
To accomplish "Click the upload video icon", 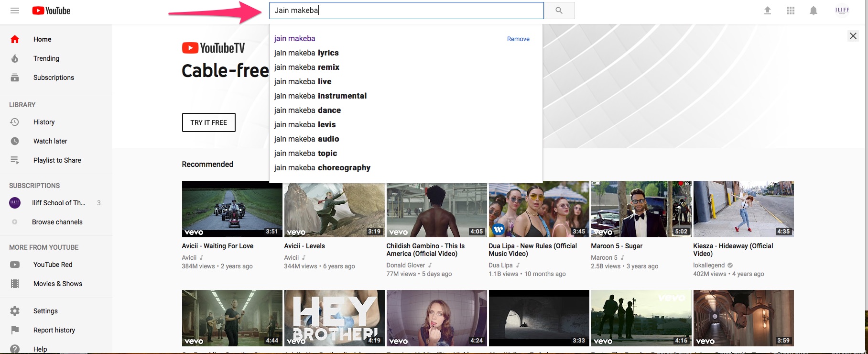I will click(767, 11).
